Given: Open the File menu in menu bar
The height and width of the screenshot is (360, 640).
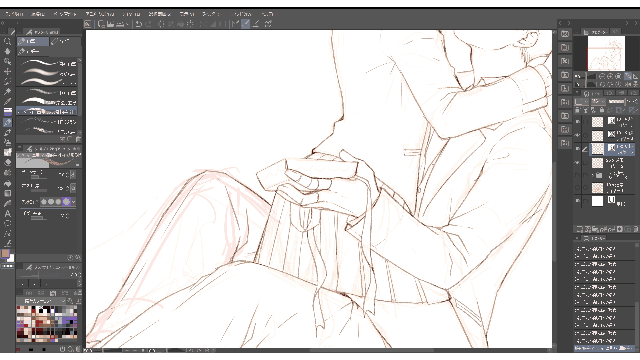Looking at the screenshot, I should coord(14,14).
